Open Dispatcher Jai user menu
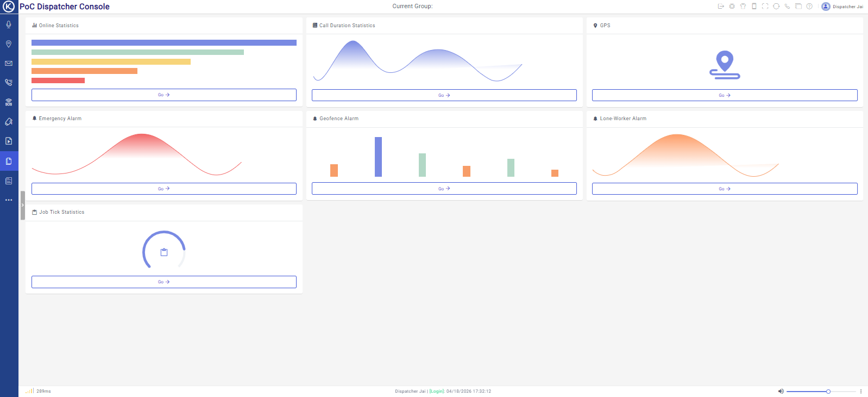The image size is (868, 397). point(848,7)
